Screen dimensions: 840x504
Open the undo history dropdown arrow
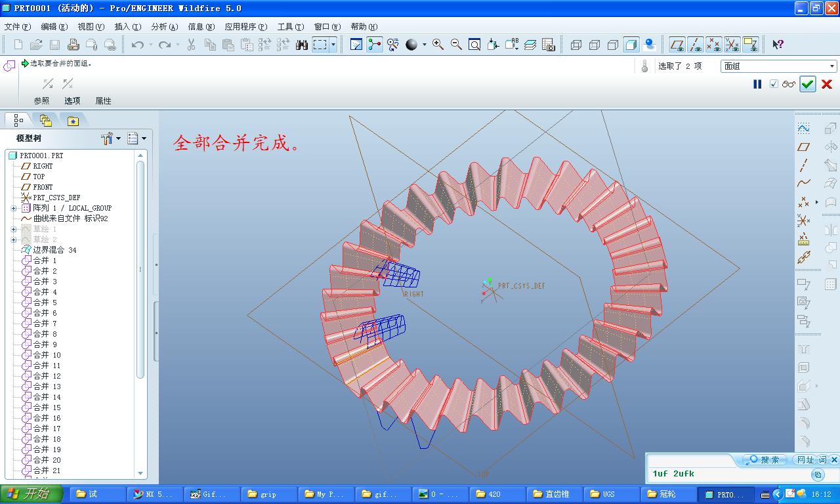point(150,45)
